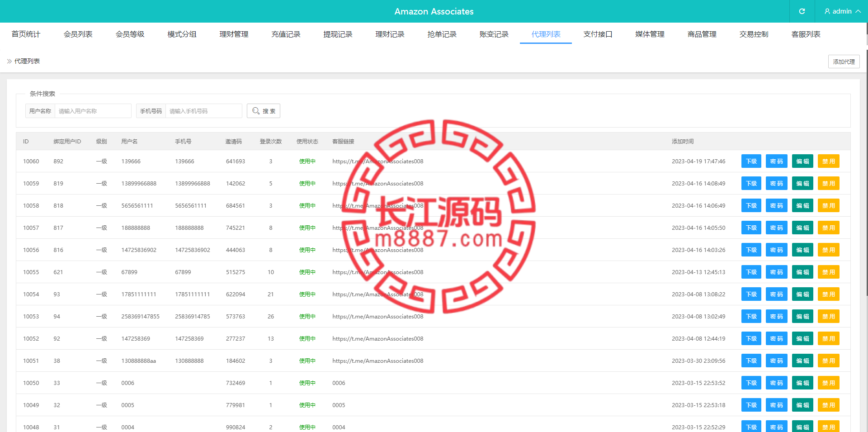Disable agent 10050 named 0006
This screenshot has height=432, width=868.
tap(828, 383)
